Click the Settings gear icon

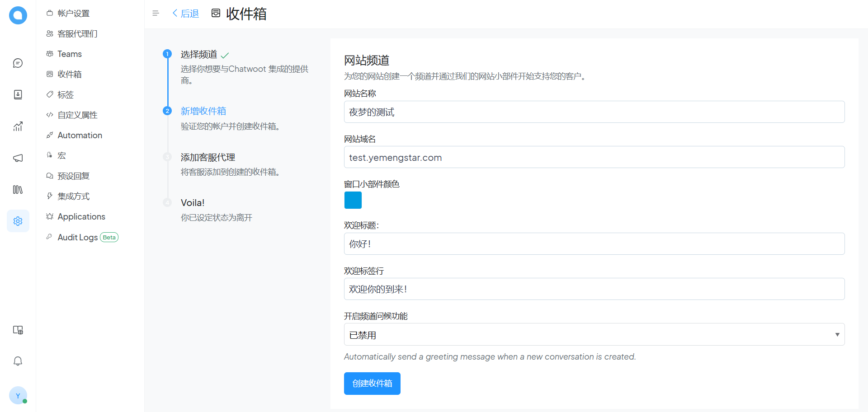point(18,221)
